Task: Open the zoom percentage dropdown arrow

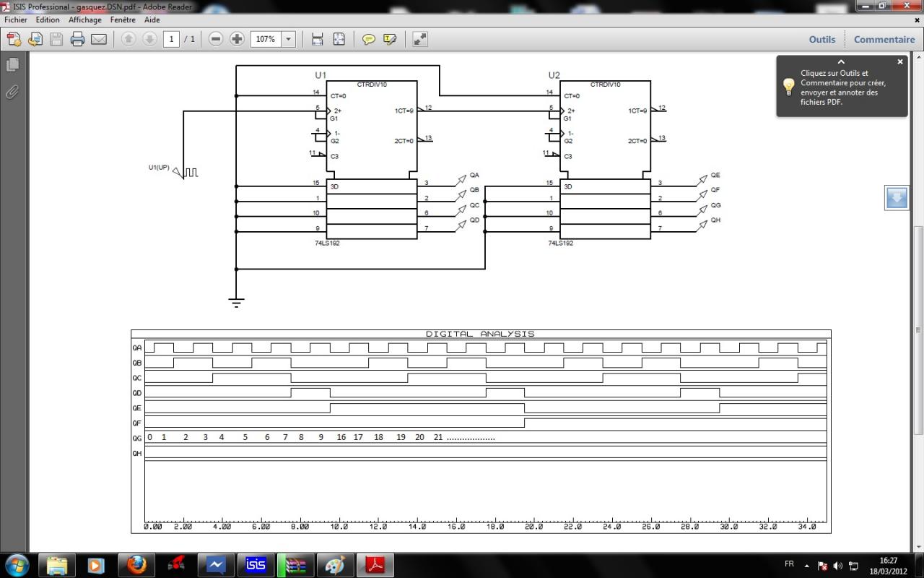Action: 289,39
